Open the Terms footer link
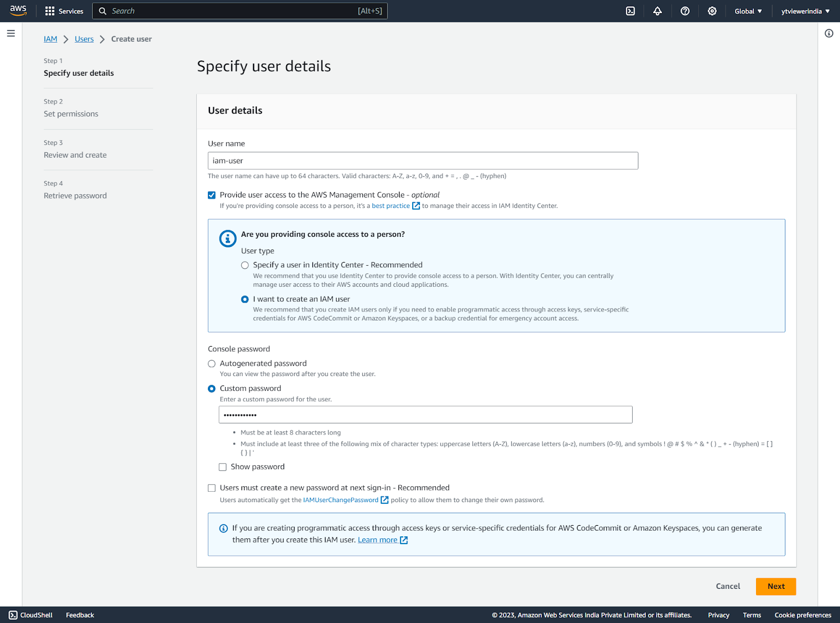This screenshot has width=840, height=623. coord(752,615)
